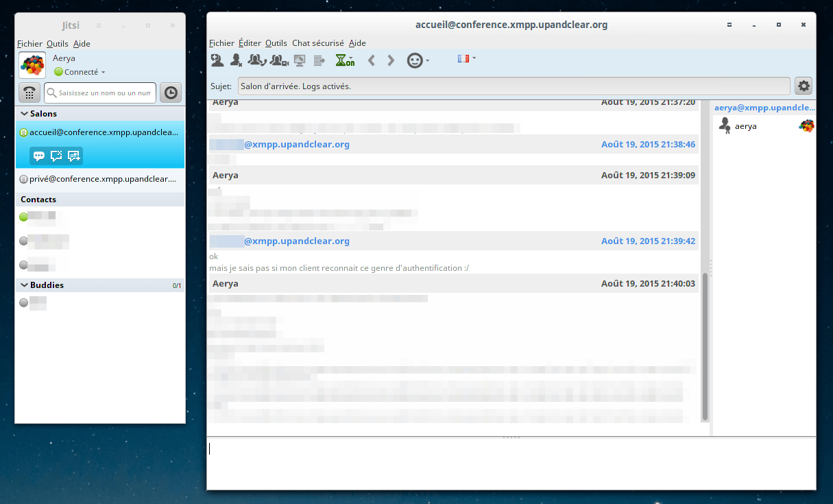The image size is (833, 504).
Task: Open the Connecté status dropdown
Action: [x=80, y=72]
